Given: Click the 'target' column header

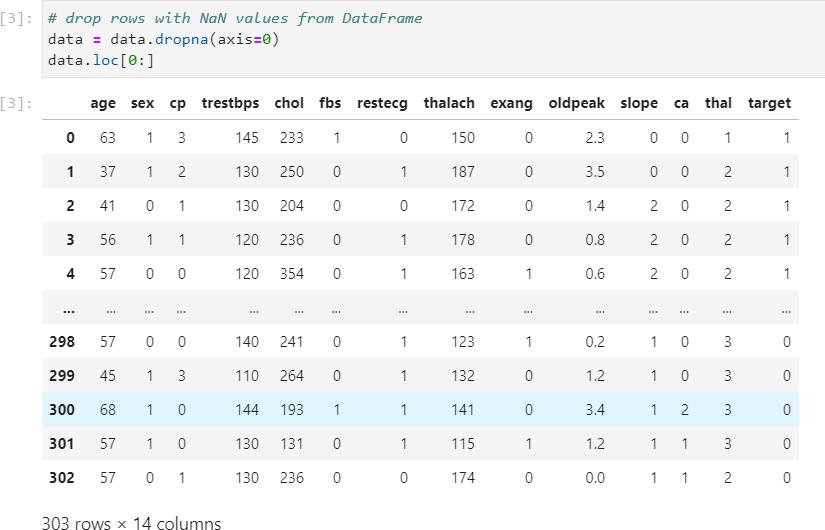Looking at the screenshot, I should pyautogui.click(x=768, y=103).
